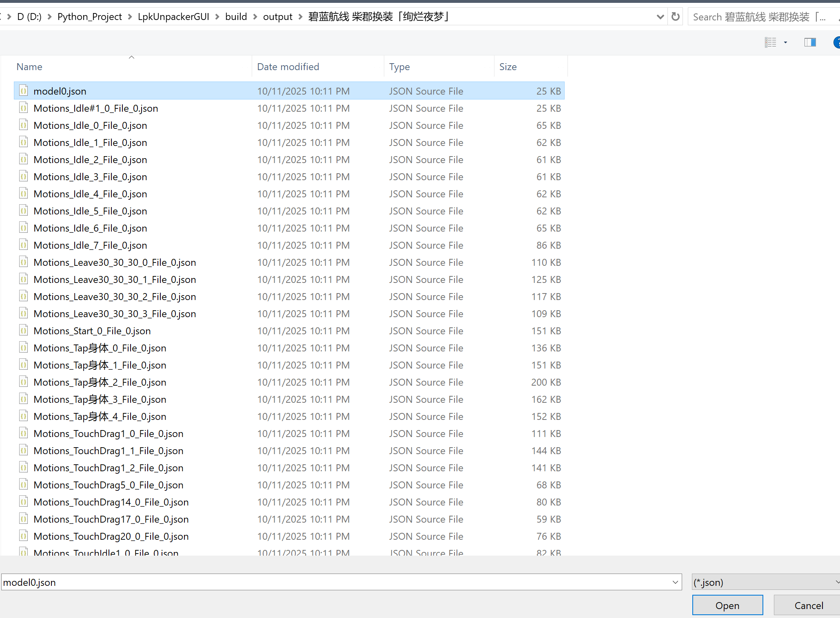840x618 pixels.
Task: Sort by the Date modified column
Action: pos(288,67)
